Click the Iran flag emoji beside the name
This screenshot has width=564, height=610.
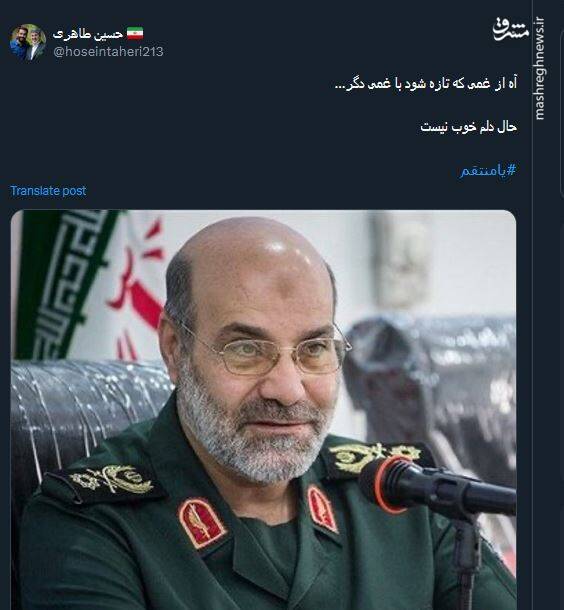point(135,33)
